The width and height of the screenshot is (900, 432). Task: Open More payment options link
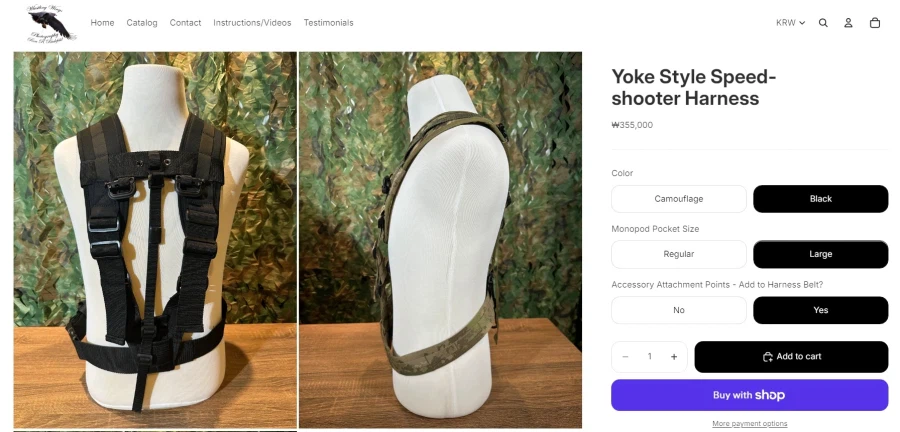749,424
